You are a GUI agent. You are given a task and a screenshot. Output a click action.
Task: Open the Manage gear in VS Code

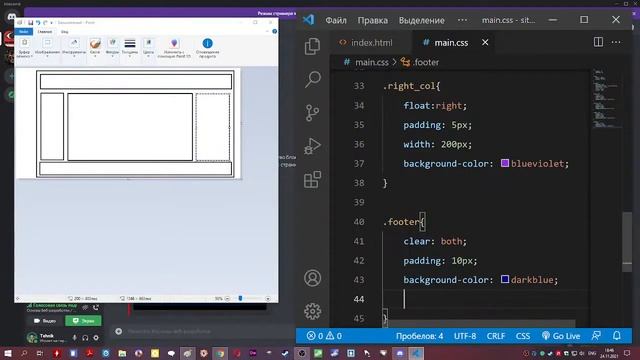pos(312,311)
